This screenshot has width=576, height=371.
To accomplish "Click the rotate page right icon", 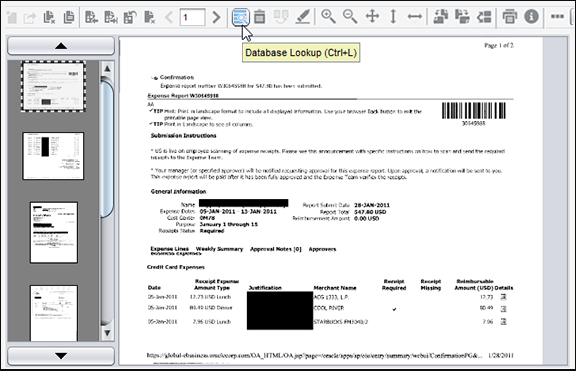I will click(x=462, y=17).
